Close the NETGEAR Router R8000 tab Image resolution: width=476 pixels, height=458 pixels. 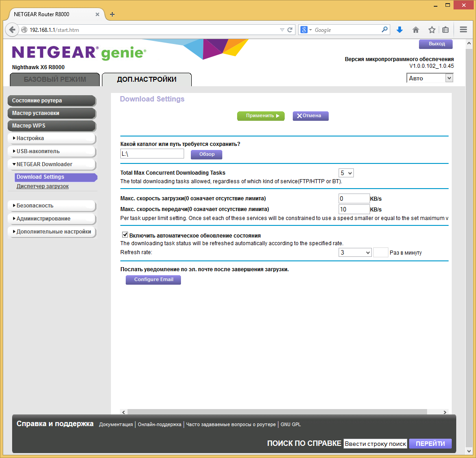[x=97, y=14]
